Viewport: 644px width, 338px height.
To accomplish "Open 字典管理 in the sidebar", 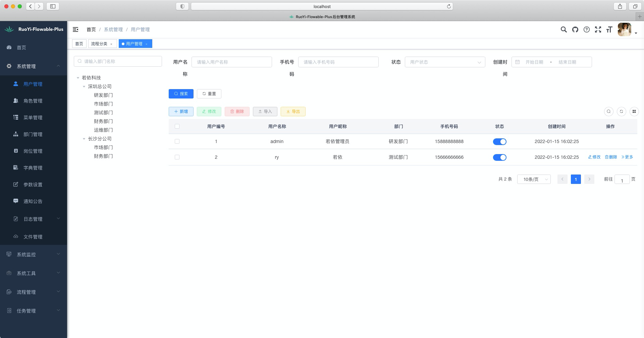I will [34, 168].
